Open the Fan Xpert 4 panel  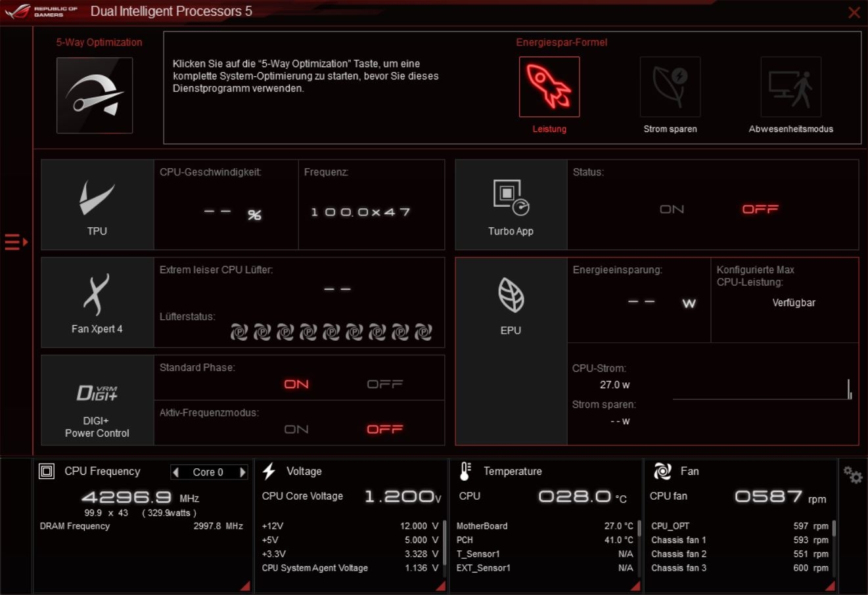97,302
